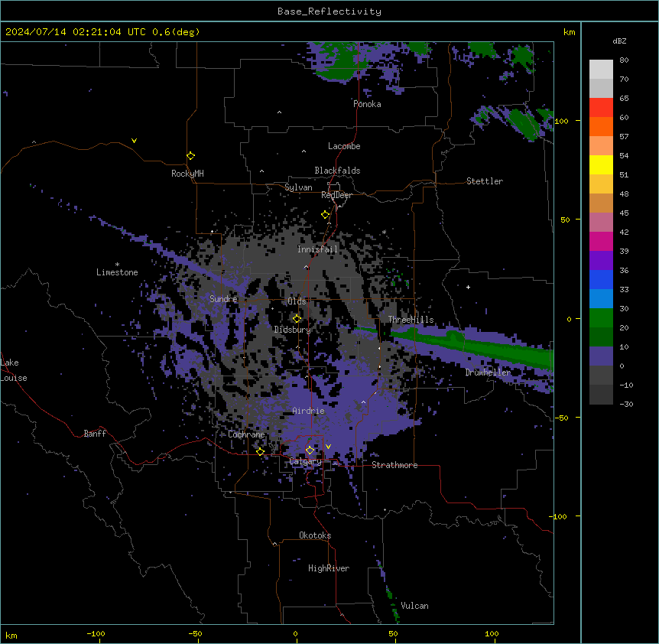This screenshot has width=659, height=644.
Task: Click the Blackfalds city label
Action: click(337, 171)
